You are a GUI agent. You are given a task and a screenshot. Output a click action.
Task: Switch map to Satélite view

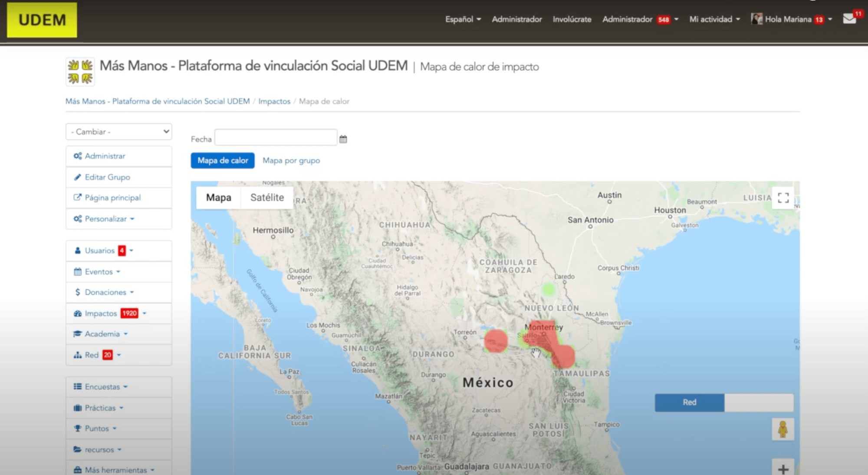coord(267,198)
